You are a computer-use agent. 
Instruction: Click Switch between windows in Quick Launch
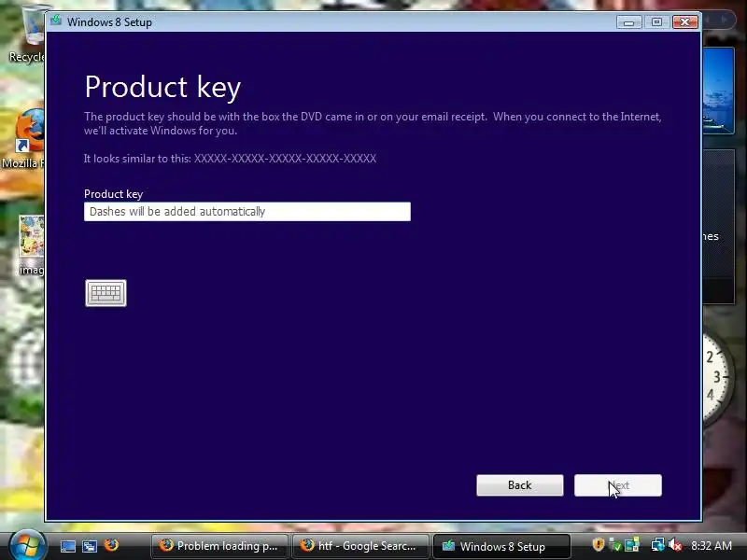click(x=89, y=546)
